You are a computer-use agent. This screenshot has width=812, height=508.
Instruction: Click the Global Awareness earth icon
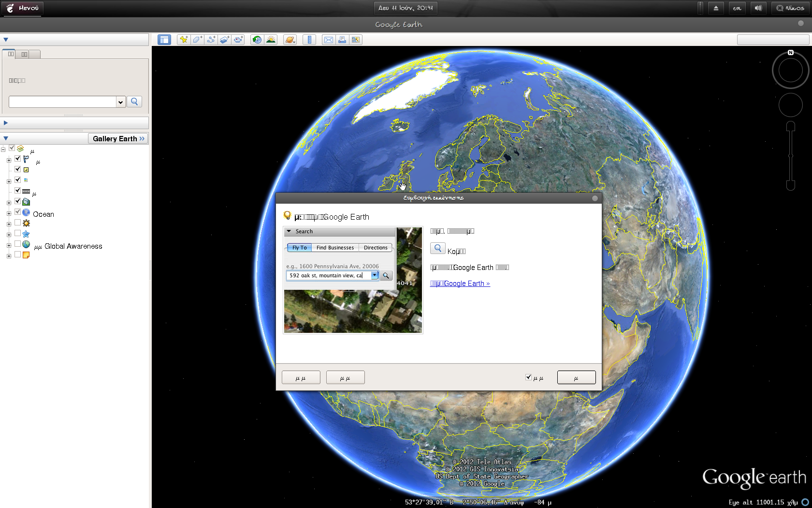tap(26, 244)
